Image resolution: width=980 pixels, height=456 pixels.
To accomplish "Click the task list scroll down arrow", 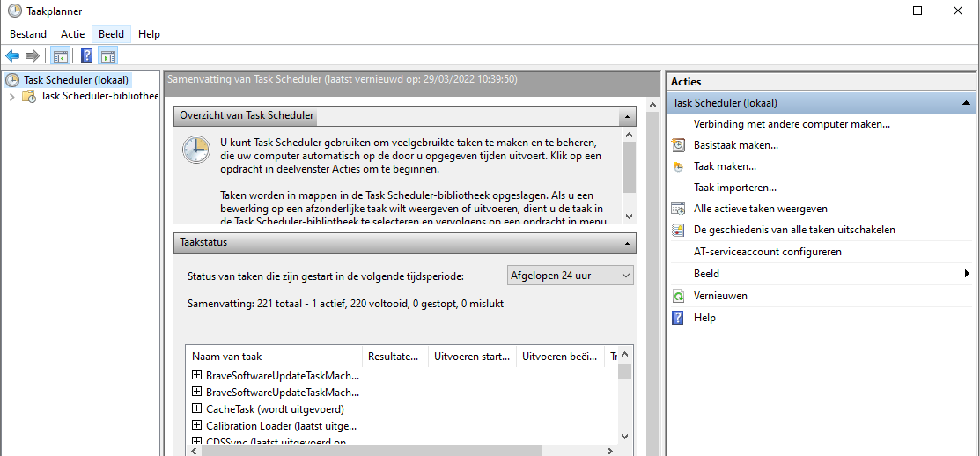I will point(625,436).
